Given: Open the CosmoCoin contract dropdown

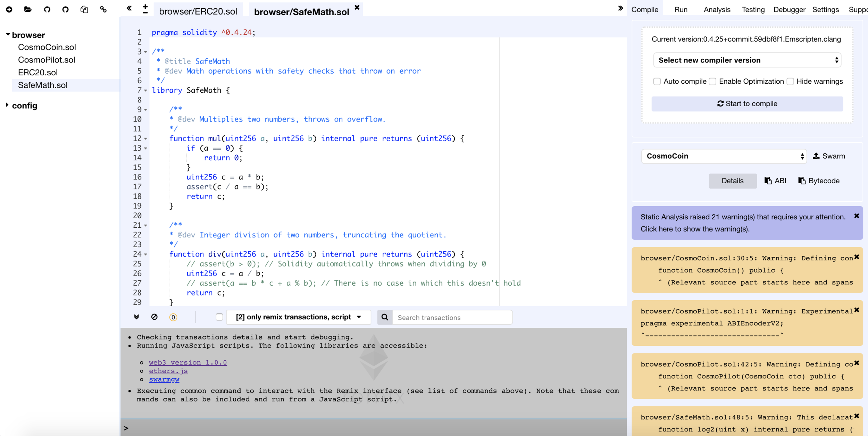Looking at the screenshot, I should [x=724, y=156].
